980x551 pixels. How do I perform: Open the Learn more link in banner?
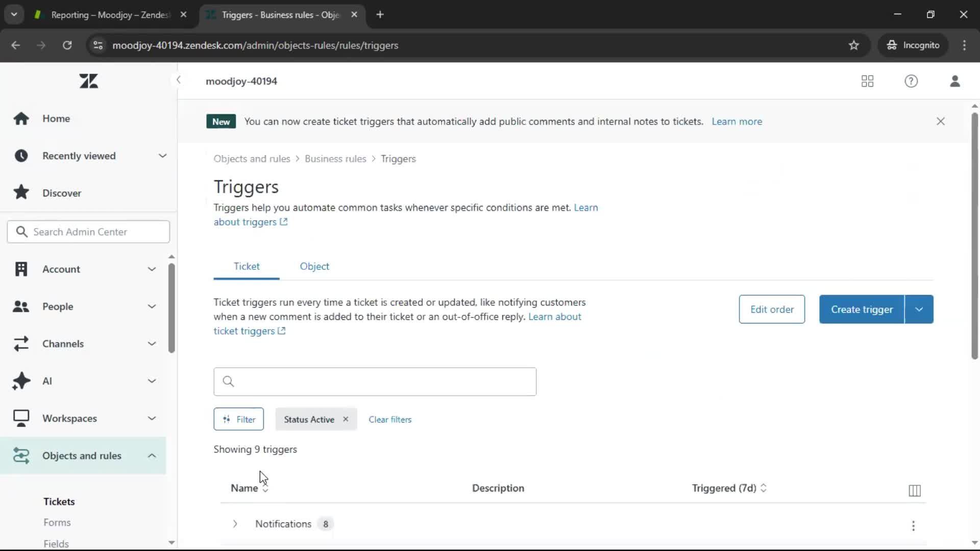737,121
